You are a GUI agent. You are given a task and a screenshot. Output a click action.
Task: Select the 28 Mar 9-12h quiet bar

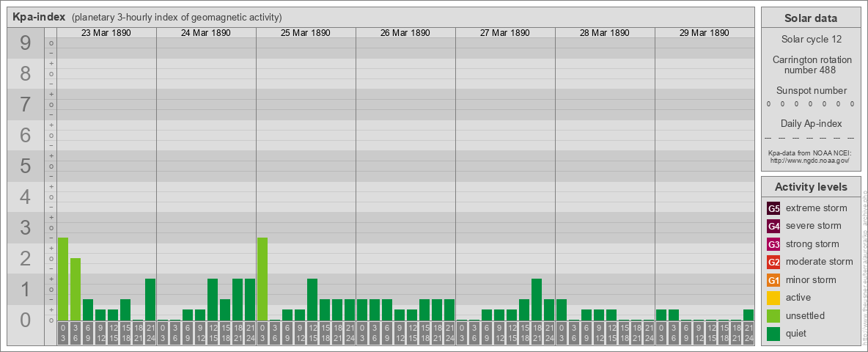pos(598,315)
